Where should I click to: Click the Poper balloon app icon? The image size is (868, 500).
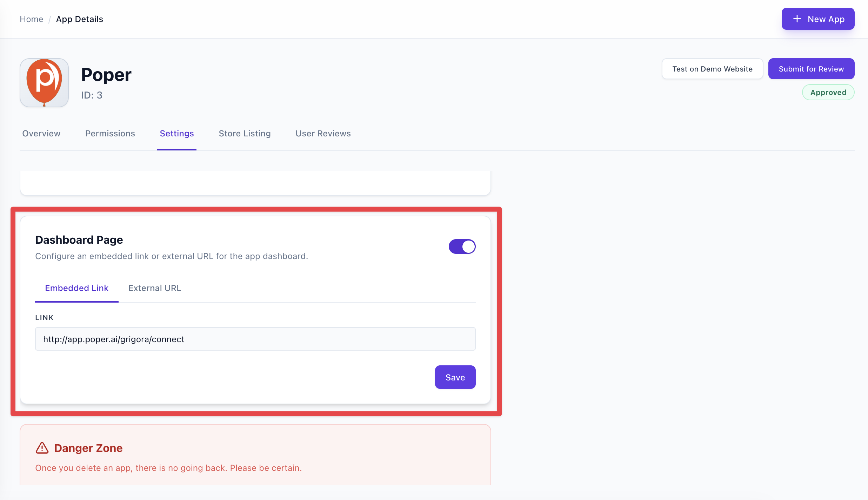[x=44, y=83]
